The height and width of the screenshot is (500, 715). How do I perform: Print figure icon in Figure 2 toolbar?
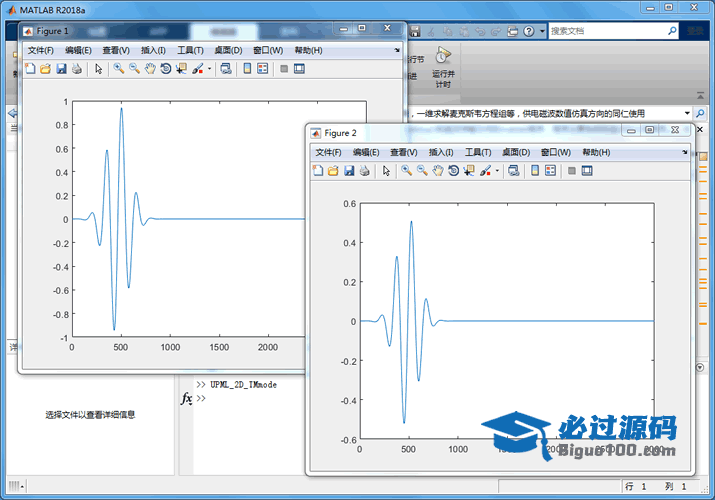coord(364,171)
